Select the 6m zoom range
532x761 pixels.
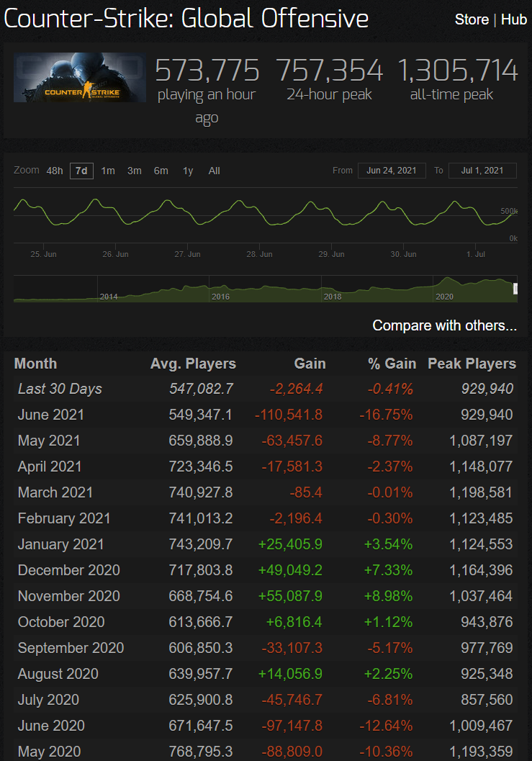[161, 171]
